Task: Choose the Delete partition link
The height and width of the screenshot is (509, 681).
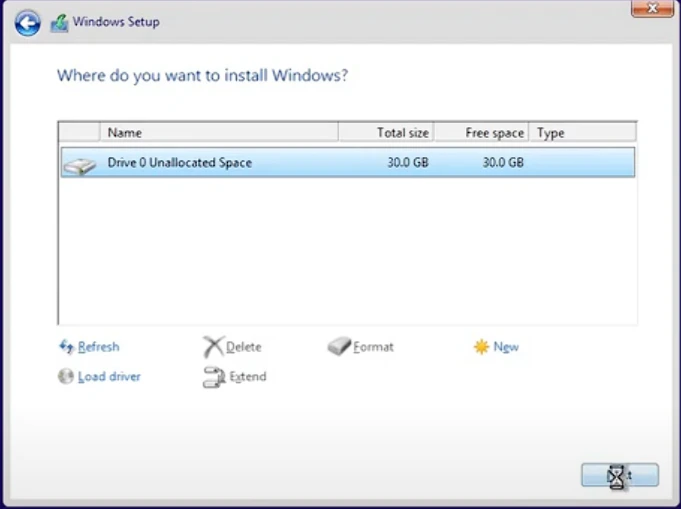Action: pyautogui.click(x=244, y=347)
